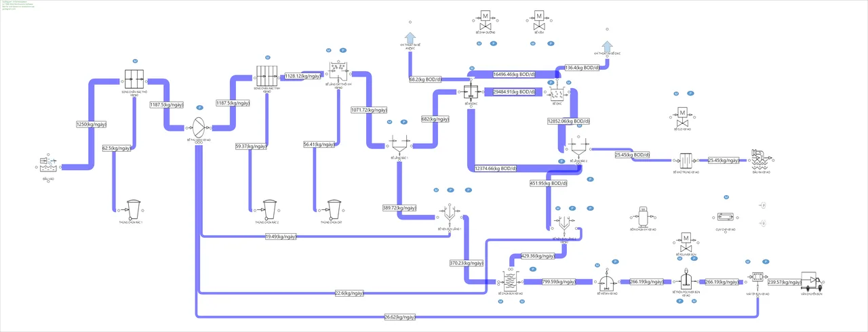Click the 59.37(kg/ngày) flow label

click(251, 146)
